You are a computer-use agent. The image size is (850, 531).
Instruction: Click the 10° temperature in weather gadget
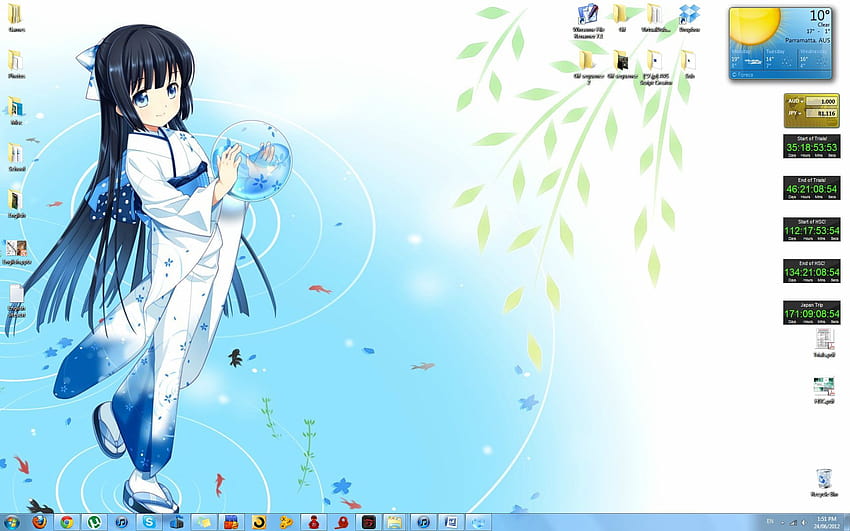click(x=820, y=15)
